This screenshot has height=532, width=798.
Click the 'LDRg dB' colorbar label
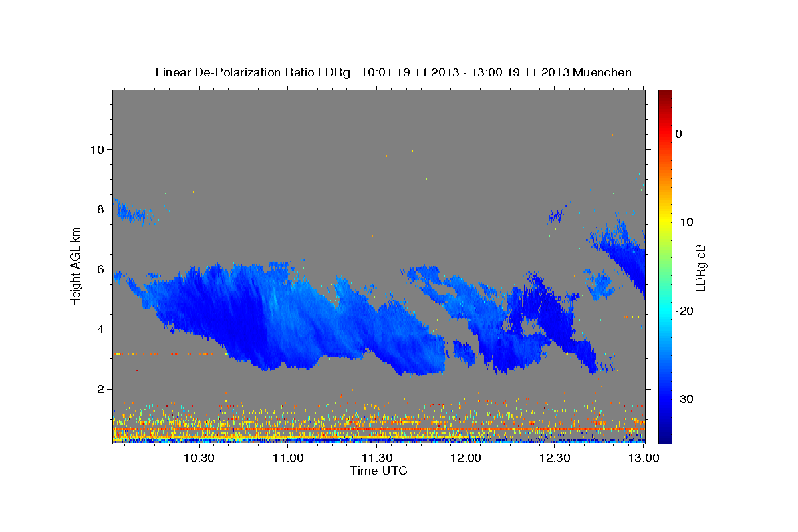coord(700,267)
